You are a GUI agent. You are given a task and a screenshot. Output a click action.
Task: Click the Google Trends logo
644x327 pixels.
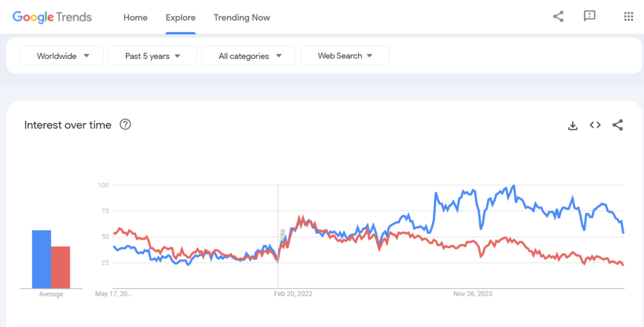(52, 17)
